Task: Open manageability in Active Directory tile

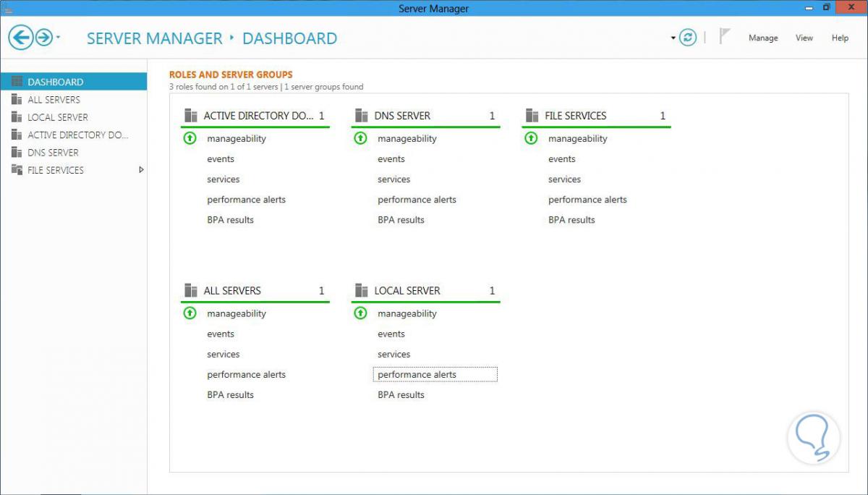Action: click(237, 139)
